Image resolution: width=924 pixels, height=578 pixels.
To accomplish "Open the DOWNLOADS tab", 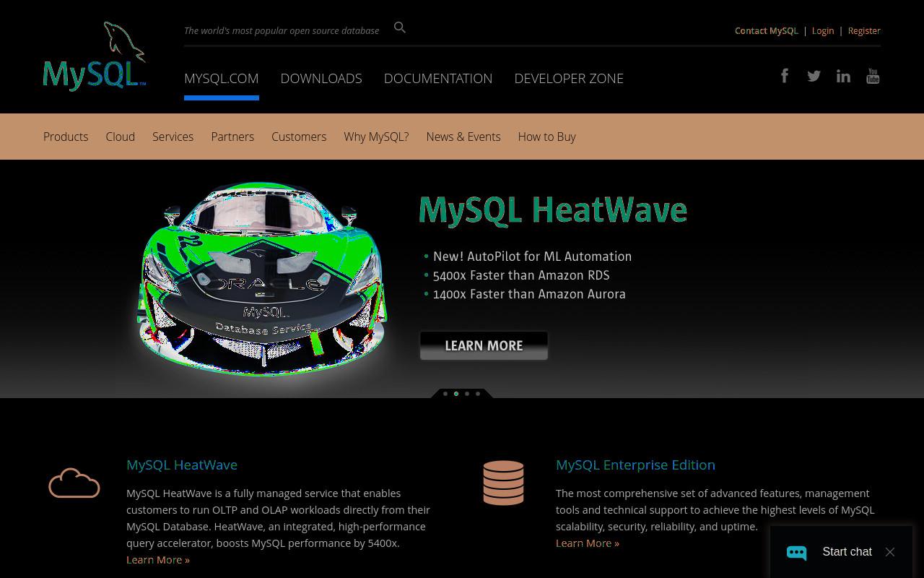I will tap(321, 78).
